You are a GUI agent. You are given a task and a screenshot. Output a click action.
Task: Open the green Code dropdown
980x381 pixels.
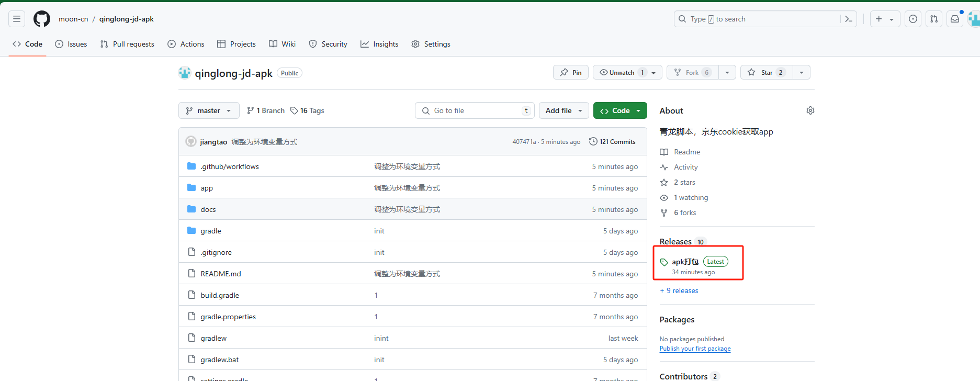pyautogui.click(x=620, y=110)
